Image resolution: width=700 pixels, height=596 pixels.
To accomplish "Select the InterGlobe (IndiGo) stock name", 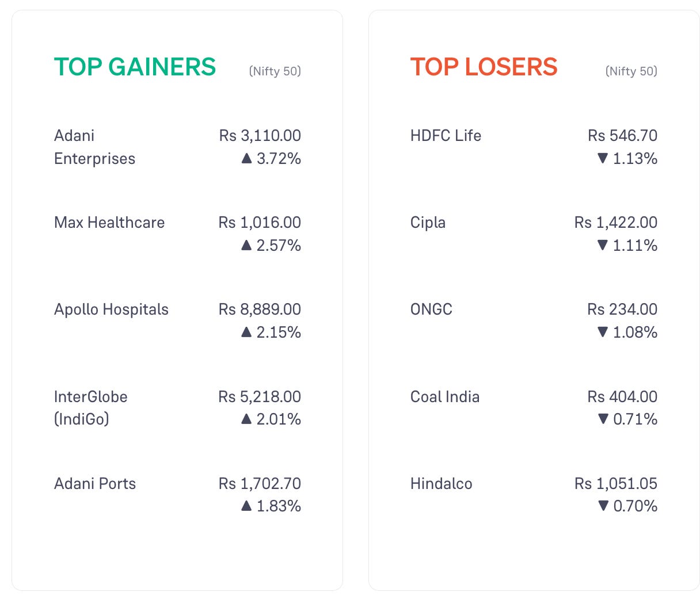I will pos(91,408).
